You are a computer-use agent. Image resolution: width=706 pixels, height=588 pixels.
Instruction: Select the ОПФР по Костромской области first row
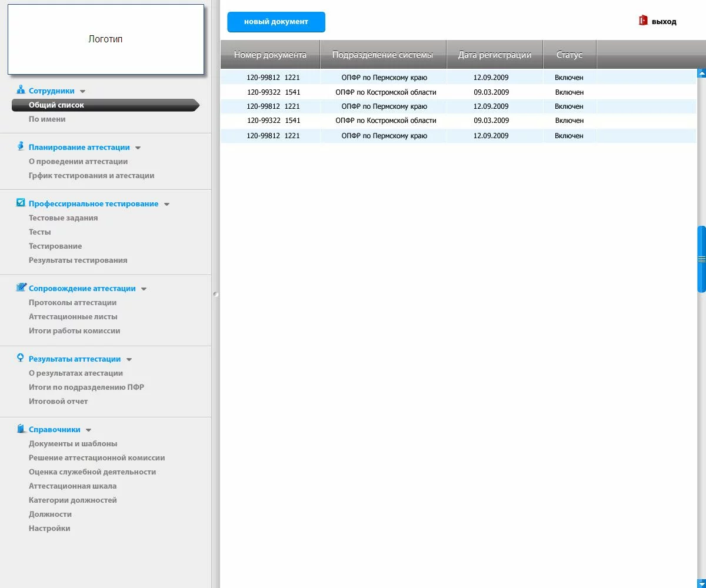pos(385,92)
